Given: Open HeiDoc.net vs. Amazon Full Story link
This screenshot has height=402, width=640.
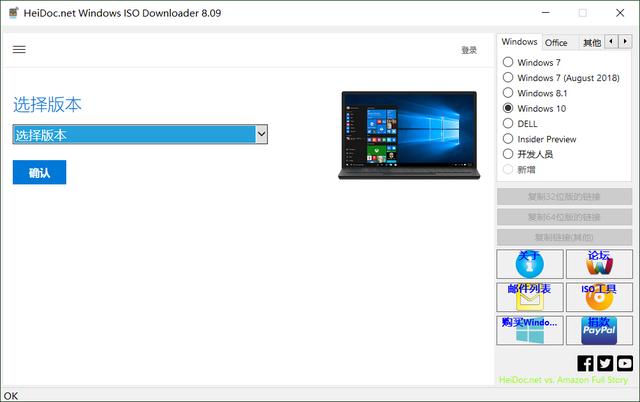Looking at the screenshot, I should coord(563,380).
